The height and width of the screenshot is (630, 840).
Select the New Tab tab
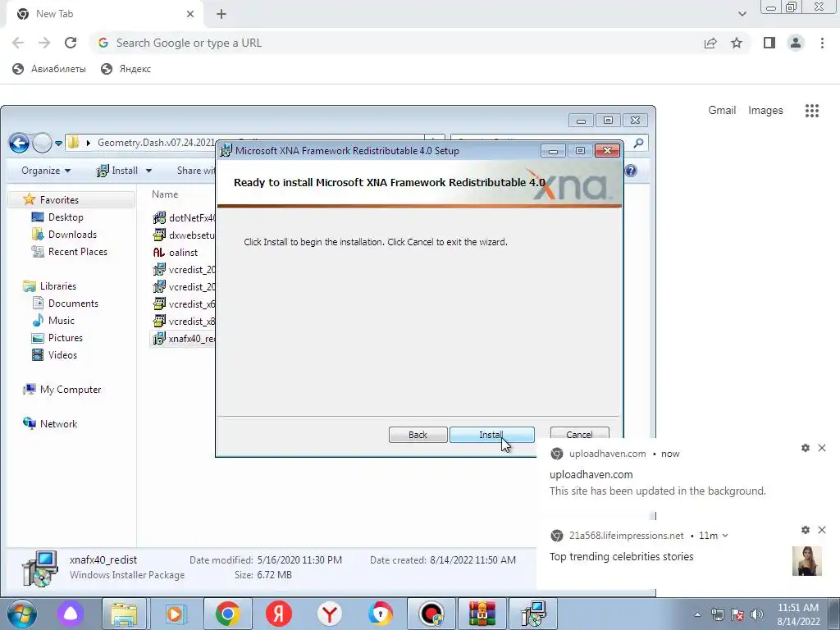[x=102, y=14]
